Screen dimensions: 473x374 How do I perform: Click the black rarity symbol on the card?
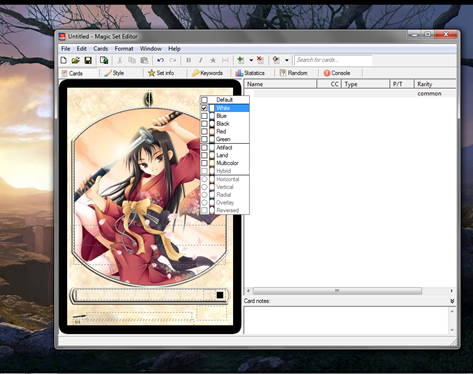click(220, 295)
